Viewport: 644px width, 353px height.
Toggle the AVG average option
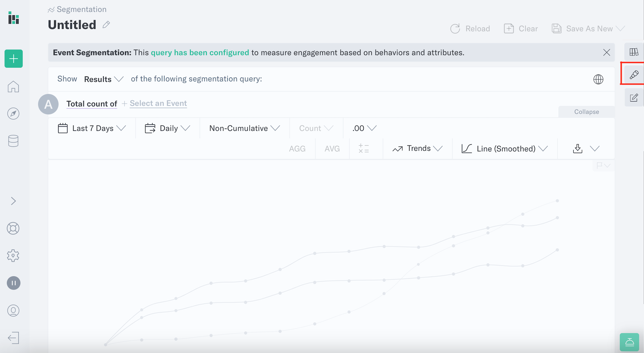[332, 149]
